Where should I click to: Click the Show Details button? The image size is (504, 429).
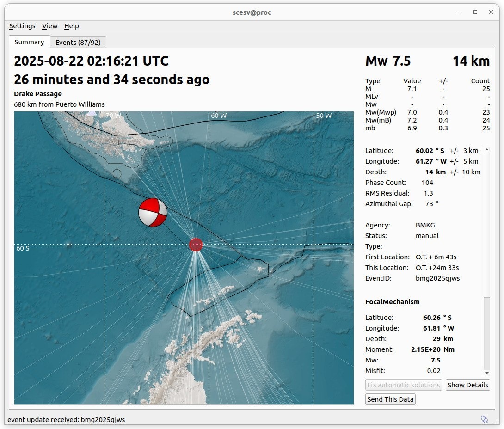pyautogui.click(x=467, y=385)
